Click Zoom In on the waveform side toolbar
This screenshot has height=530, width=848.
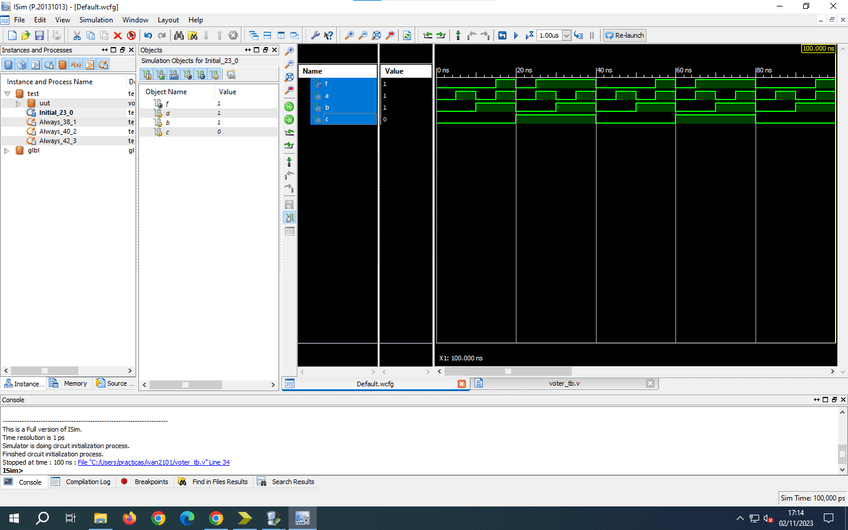(290, 51)
